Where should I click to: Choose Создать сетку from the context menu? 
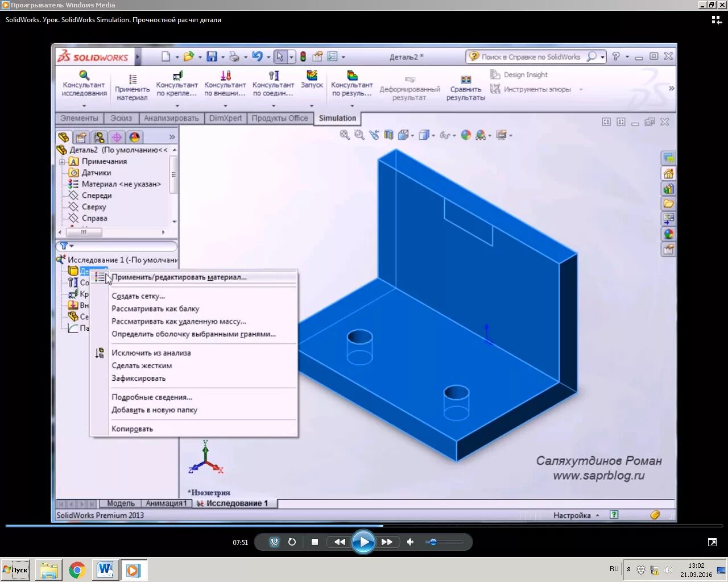(x=138, y=296)
